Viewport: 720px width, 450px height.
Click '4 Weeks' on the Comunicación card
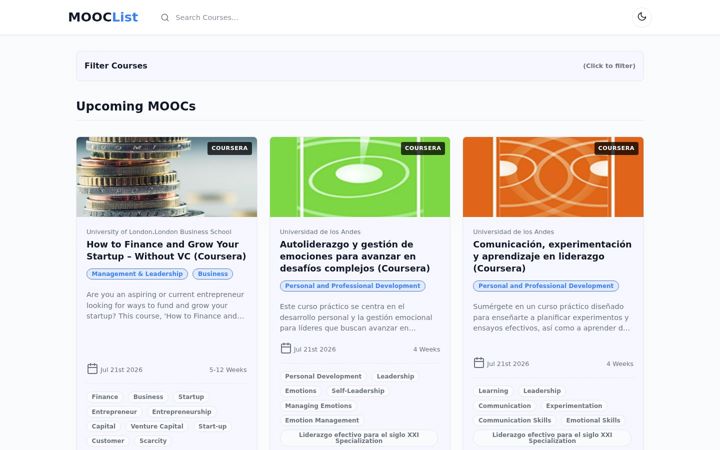pos(619,364)
